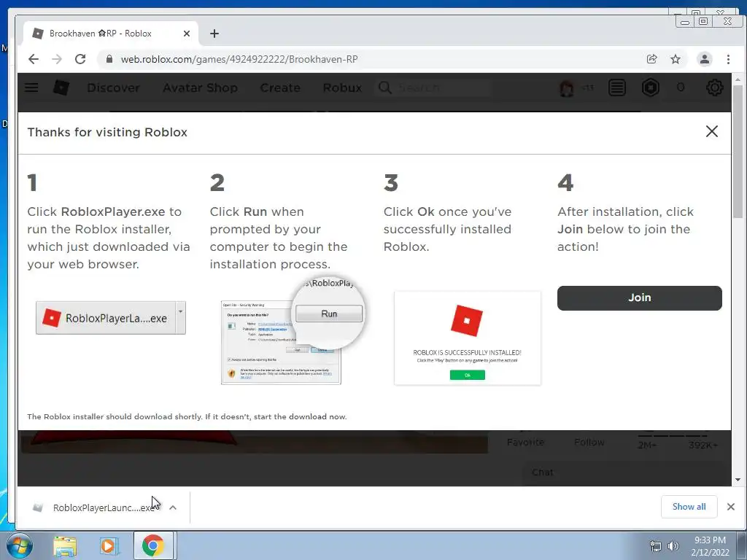
Task: Click the Roblox search field
Action: point(435,87)
